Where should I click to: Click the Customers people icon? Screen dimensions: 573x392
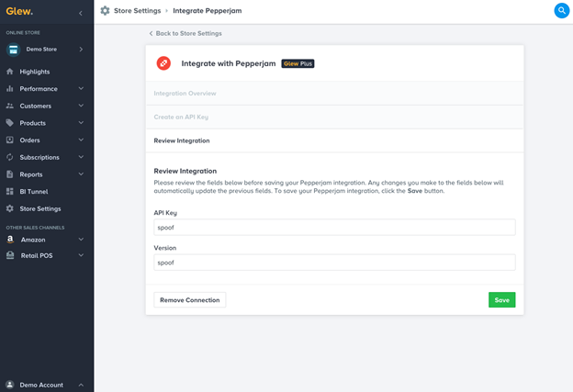click(10, 106)
